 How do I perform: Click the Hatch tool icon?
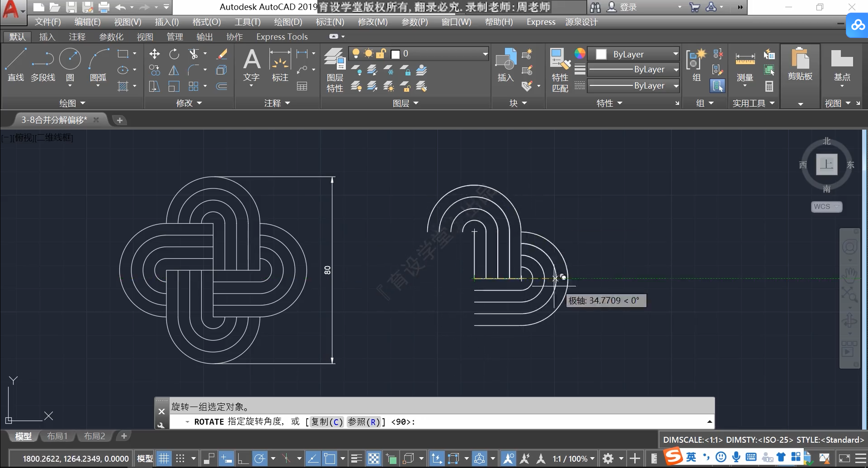click(123, 86)
